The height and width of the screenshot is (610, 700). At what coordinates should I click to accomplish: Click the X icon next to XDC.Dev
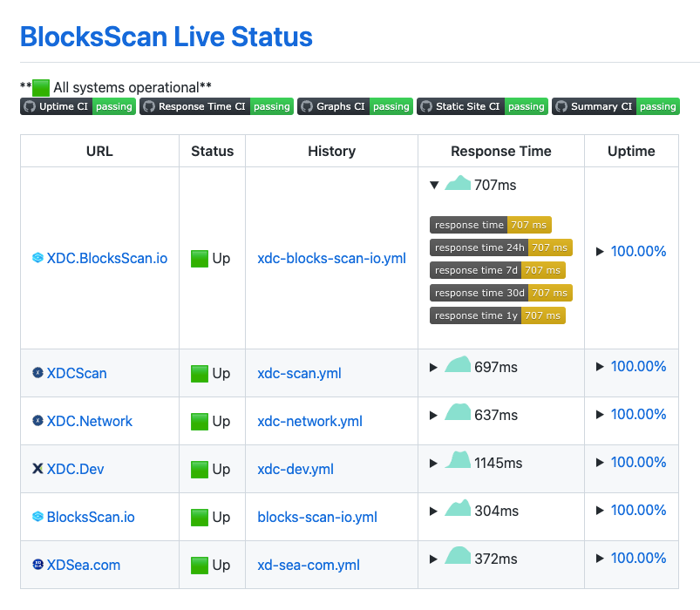click(36, 468)
